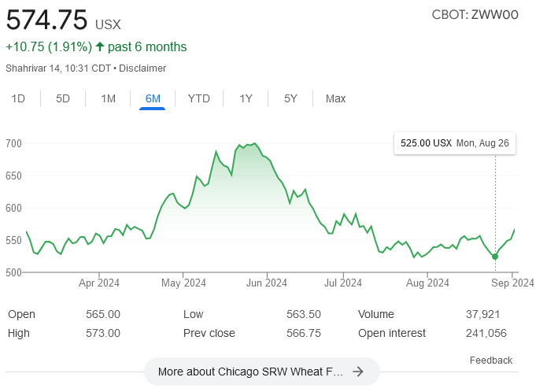Open the Disclaimer link
This screenshot has width=558, height=392.
click(142, 68)
